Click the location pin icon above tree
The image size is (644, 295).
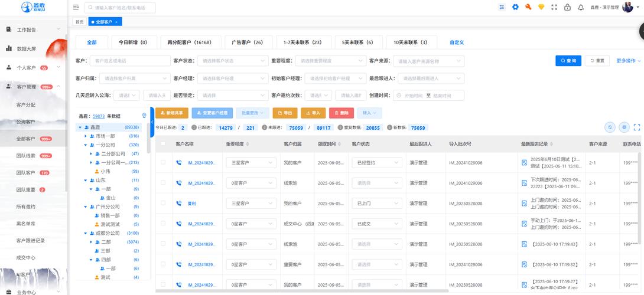point(144,116)
